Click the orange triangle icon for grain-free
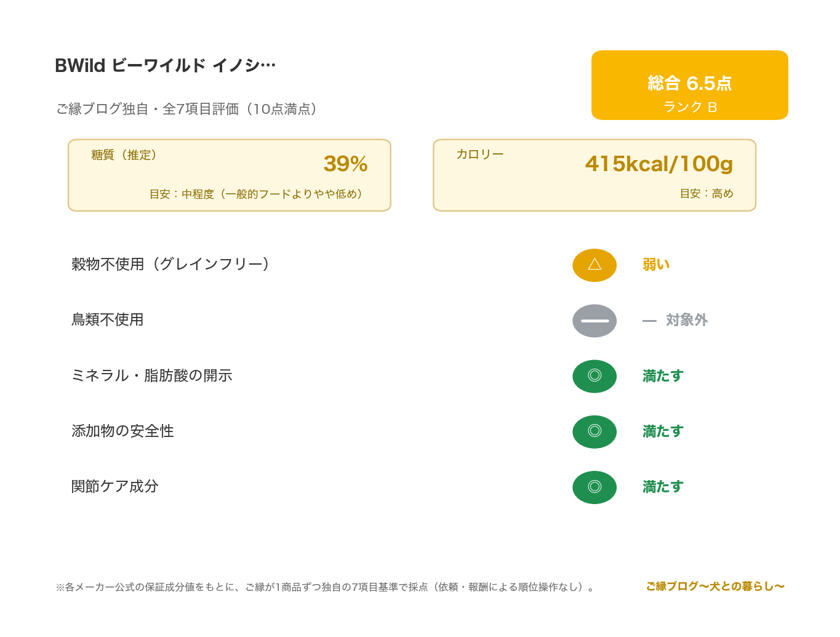The image size is (840, 637). pos(594,265)
